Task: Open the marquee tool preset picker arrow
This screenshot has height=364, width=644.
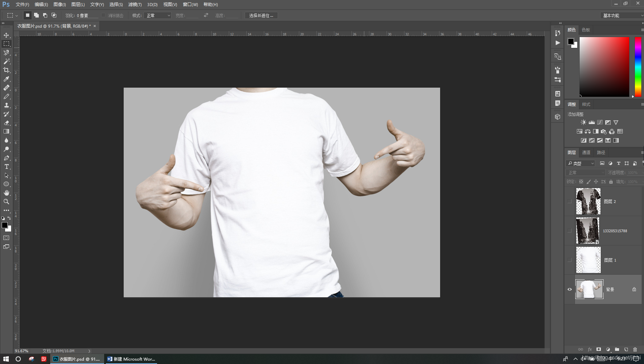Action: pyautogui.click(x=17, y=16)
